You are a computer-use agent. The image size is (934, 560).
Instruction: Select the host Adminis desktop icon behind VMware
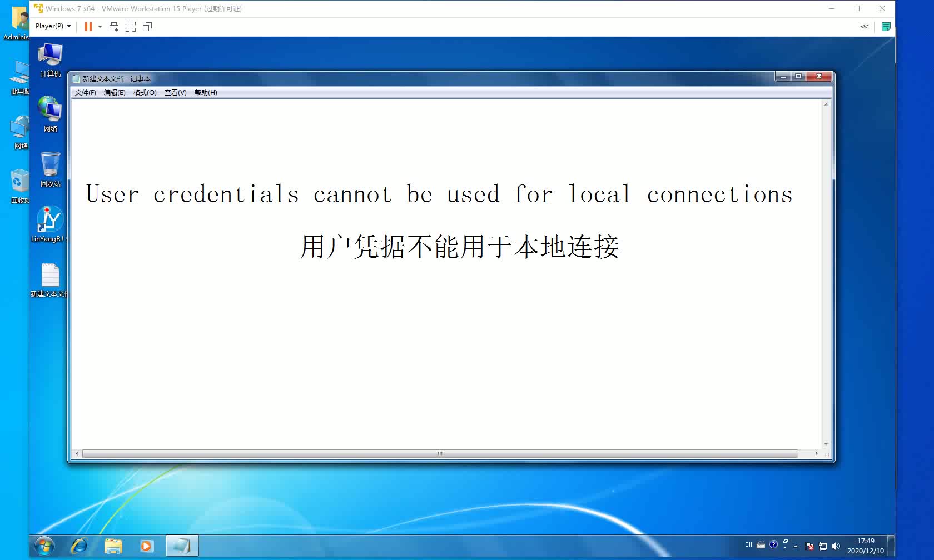click(x=16, y=23)
